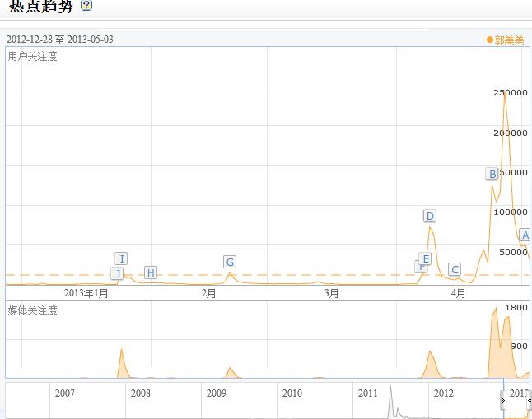Screen dimensions: 532x419
Task: Click 2009 in the overview timeline
Action: point(216,393)
